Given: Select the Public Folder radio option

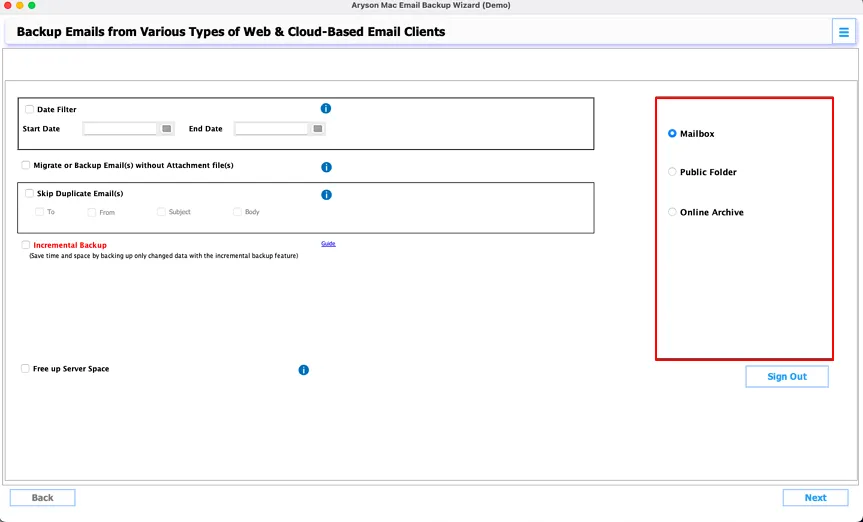Looking at the screenshot, I should tap(672, 172).
